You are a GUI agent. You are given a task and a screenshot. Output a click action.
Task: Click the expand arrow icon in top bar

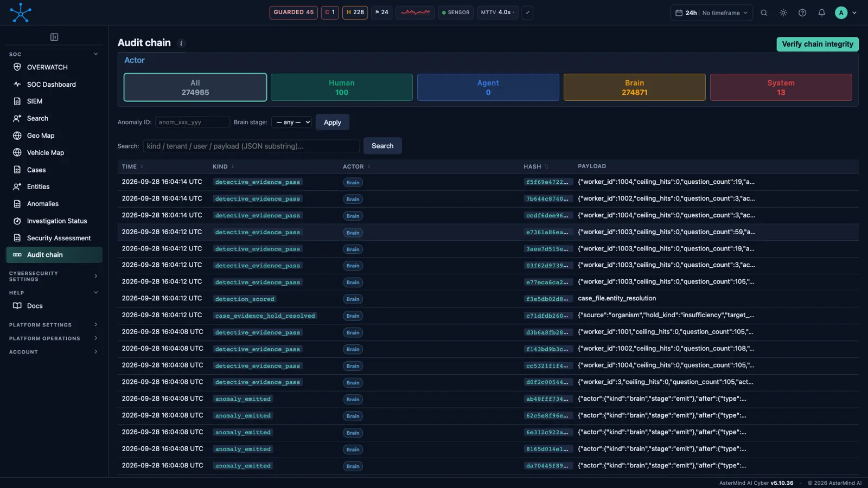527,12
